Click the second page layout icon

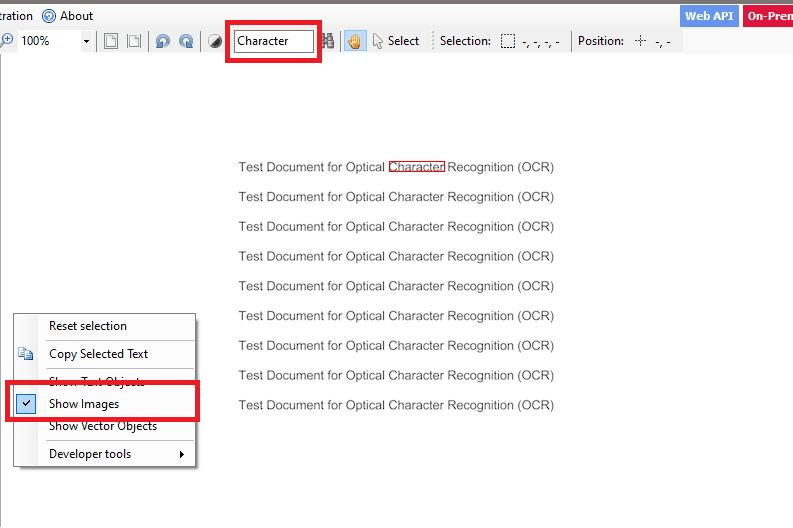point(133,41)
